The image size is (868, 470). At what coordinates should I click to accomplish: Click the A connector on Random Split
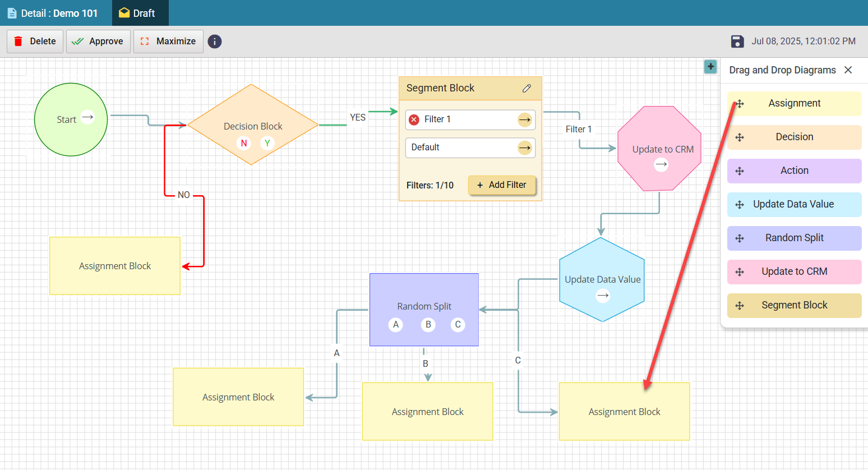pos(396,325)
